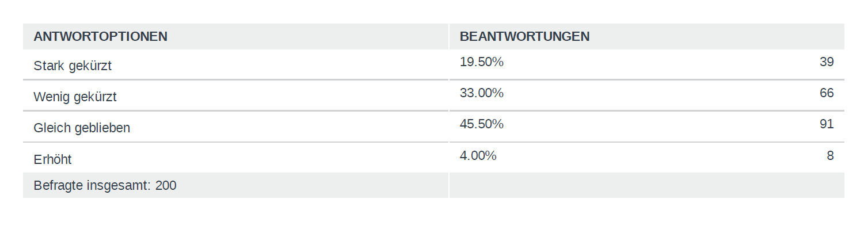The width and height of the screenshot is (868, 237).
Task: Click the 33.00% percentage value
Action: click(482, 93)
